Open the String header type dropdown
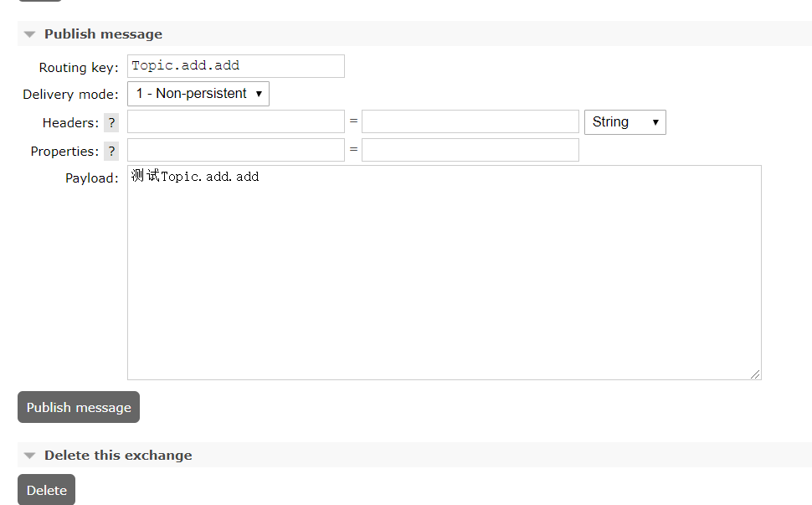Image resolution: width=812 pixels, height=505 pixels. tap(624, 122)
